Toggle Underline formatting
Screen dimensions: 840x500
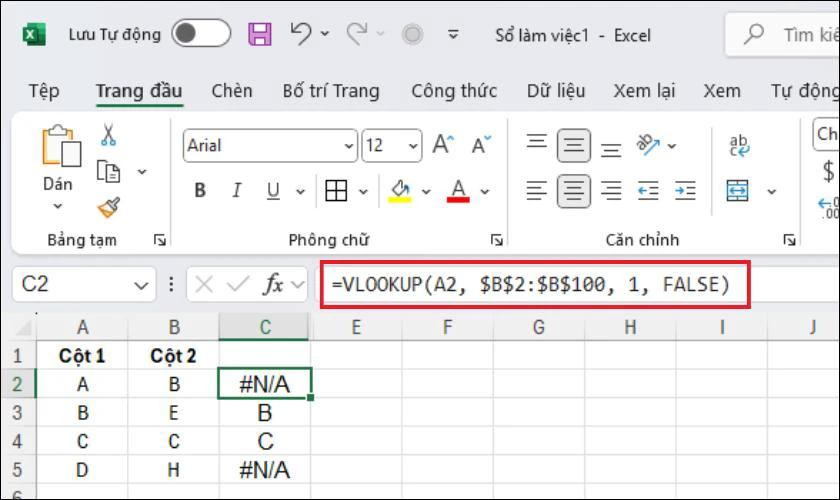click(273, 191)
